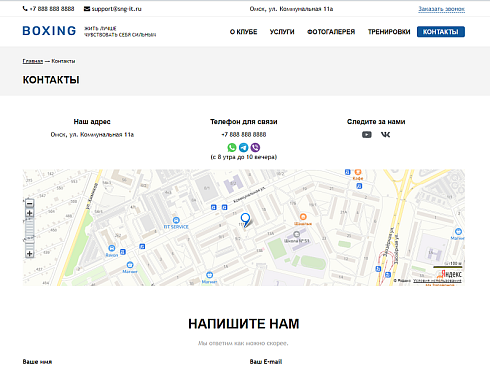
Task: Click the НАПИШИТЕ НАМ heading
Action: [244, 324]
